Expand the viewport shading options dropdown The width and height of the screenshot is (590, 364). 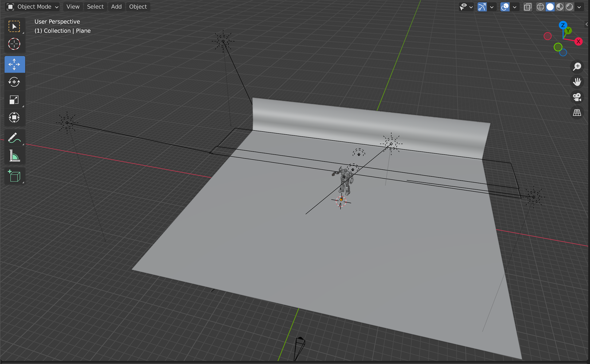click(x=579, y=7)
